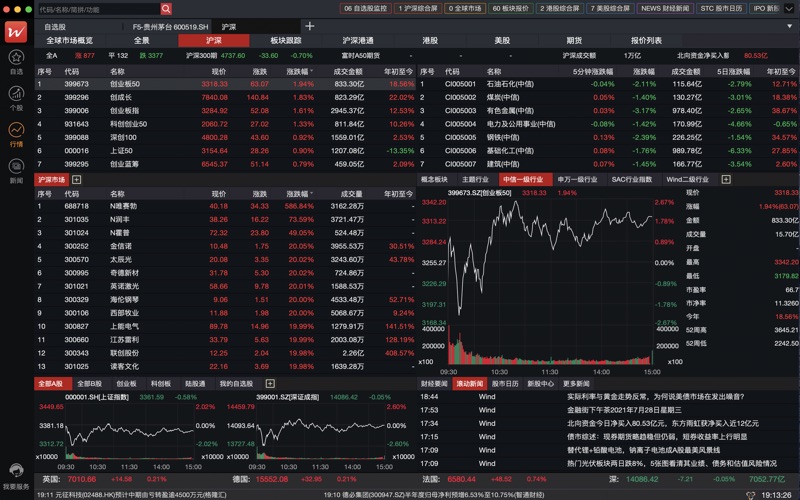The width and height of the screenshot is (800, 500).
Task: Switch to F5-贵州茅台 600519.SH tab
Action: (170, 27)
